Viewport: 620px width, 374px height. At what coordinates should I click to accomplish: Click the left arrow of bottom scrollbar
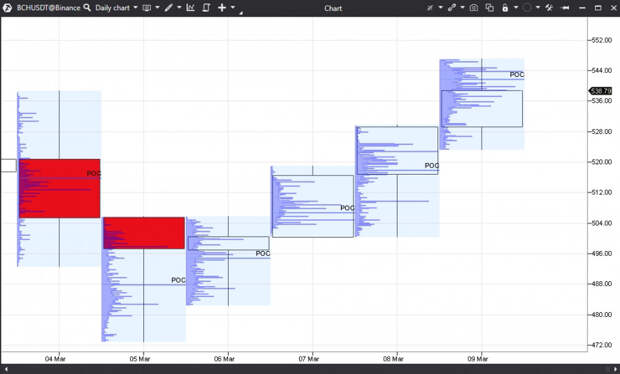tap(6, 369)
